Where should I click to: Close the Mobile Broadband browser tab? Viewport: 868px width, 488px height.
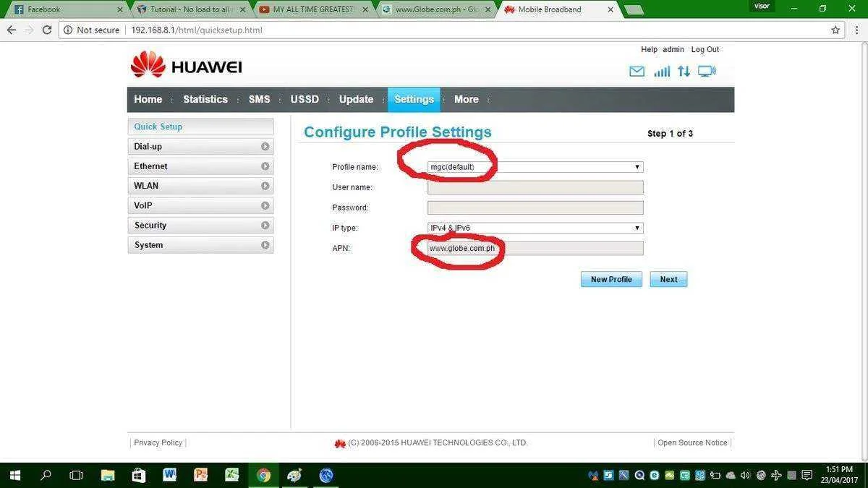611,9
